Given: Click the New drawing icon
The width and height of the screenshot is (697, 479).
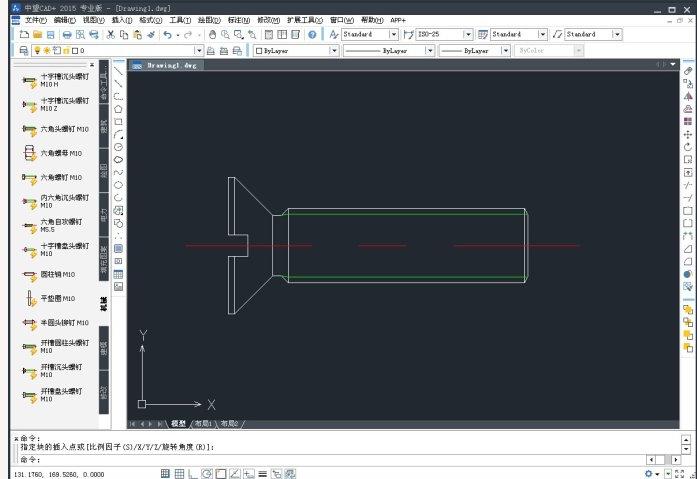Looking at the screenshot, I should (24, 34).
